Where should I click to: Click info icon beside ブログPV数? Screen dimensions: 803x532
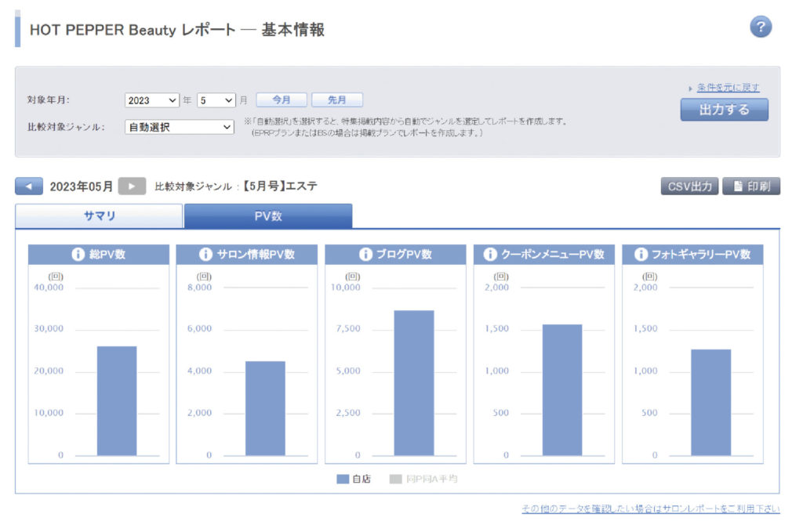[x=365, y=255]
